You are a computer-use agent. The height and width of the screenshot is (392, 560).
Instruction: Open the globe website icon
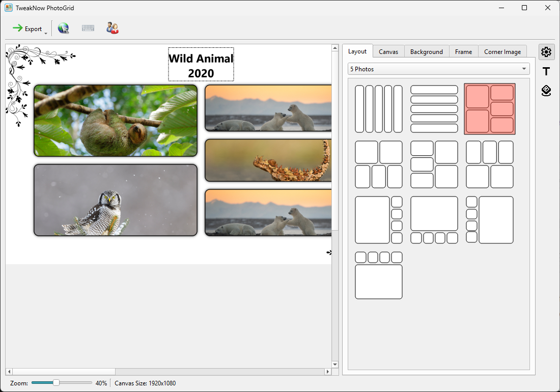(63, 28)
